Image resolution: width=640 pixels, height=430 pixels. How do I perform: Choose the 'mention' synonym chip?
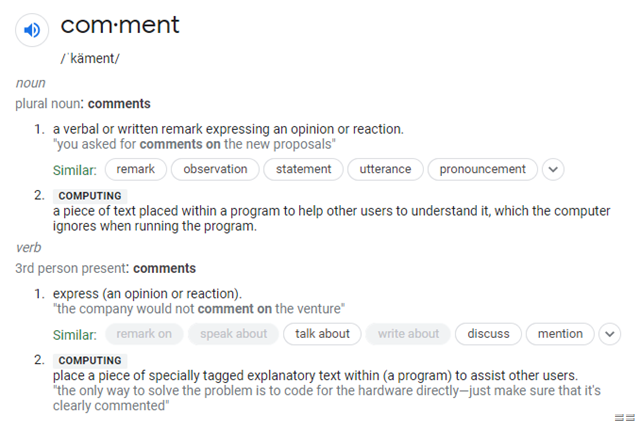[560, 334]
